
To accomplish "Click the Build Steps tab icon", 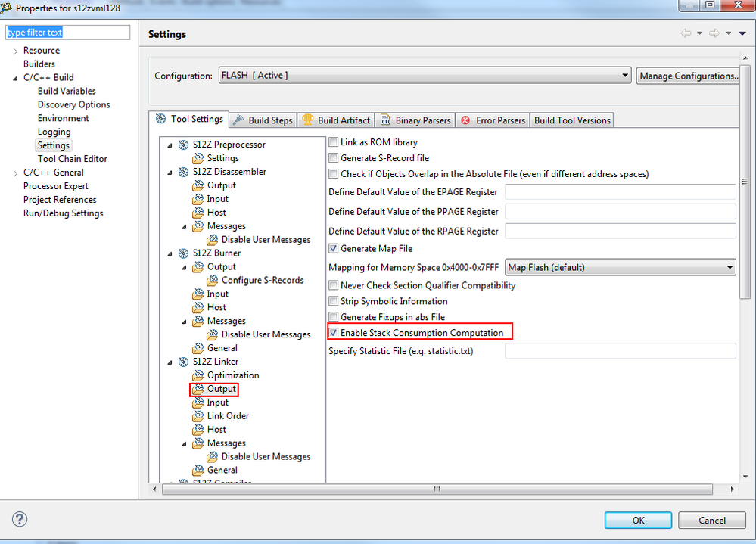I will (x=238, y=120).
